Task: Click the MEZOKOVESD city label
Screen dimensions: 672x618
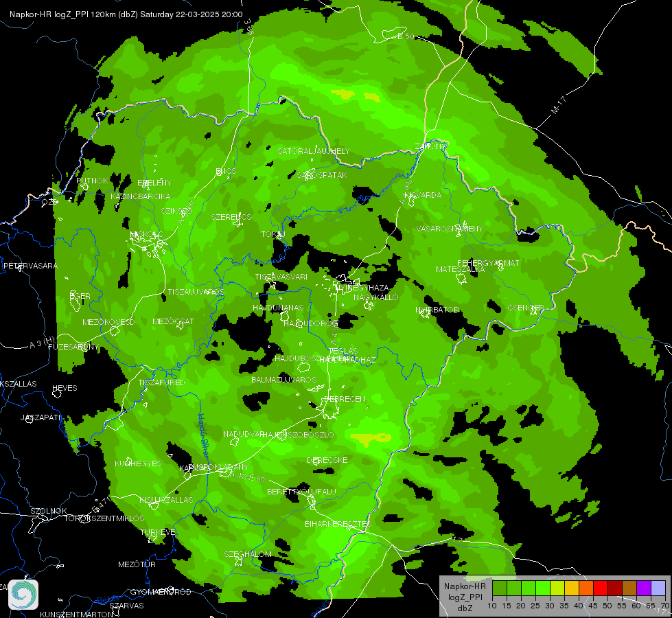Action: tap(109, 322)
